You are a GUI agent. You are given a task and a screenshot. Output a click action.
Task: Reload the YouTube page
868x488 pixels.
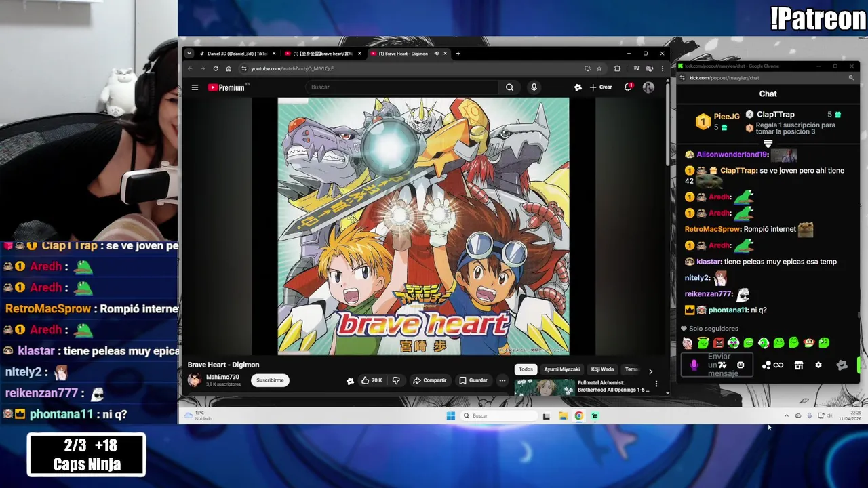[x=216, y=68]
